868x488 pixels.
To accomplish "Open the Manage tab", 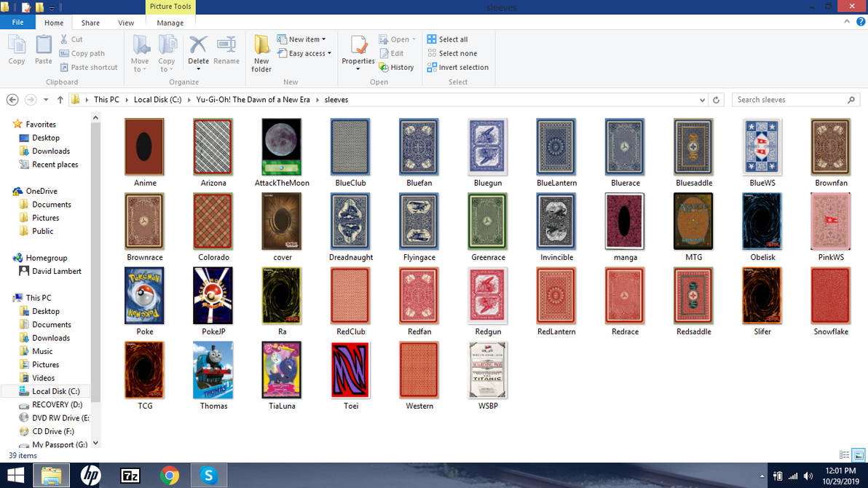I will (170, 23).
